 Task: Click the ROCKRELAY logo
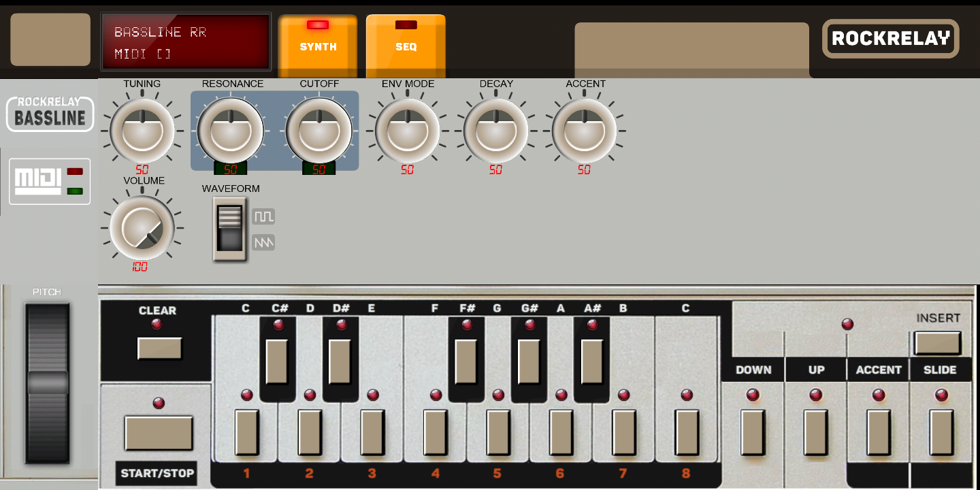click(890, 39)
